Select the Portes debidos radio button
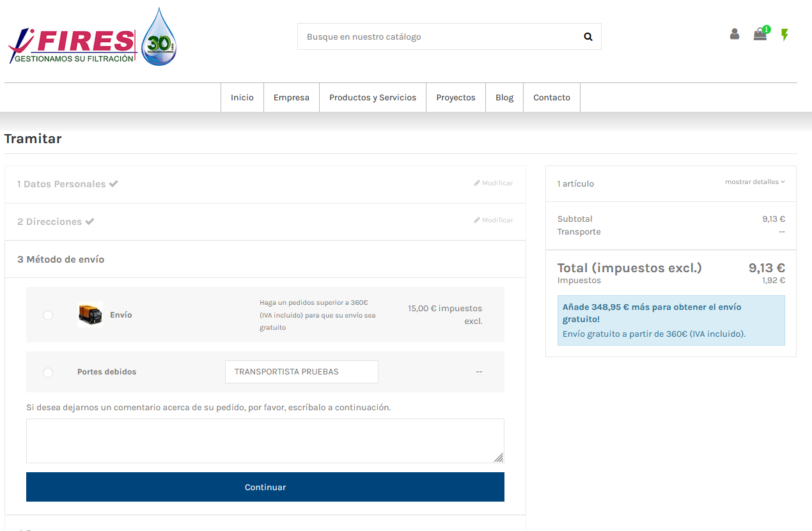The width and height of the screenshot is (812, 531). point(48,373)
